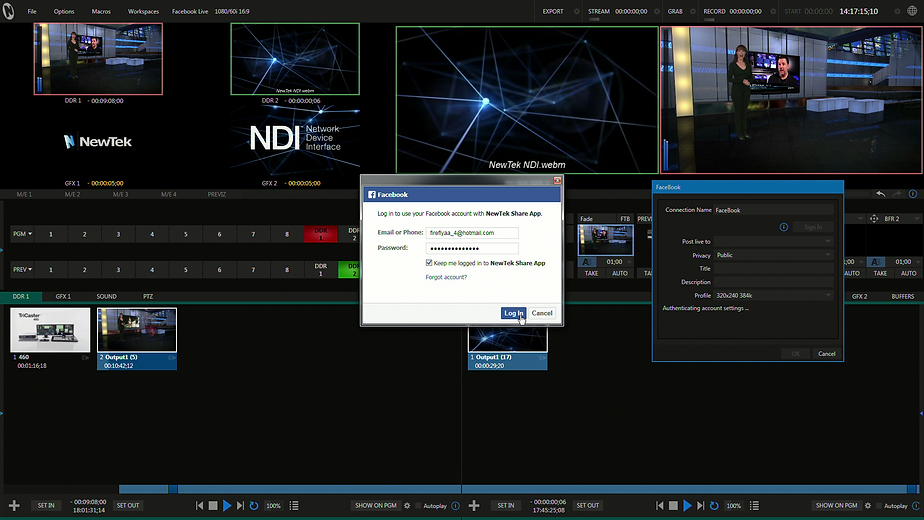This screenshot has height=520, width=924.
Task: Enable Autoplay checkbox in DDR 2
Action: click(879, 506)
